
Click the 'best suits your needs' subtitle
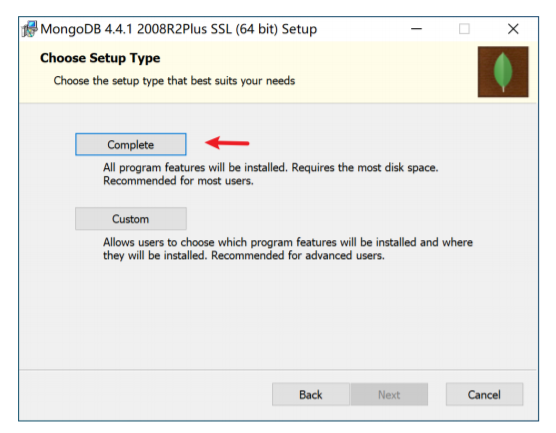pos(243,81)
